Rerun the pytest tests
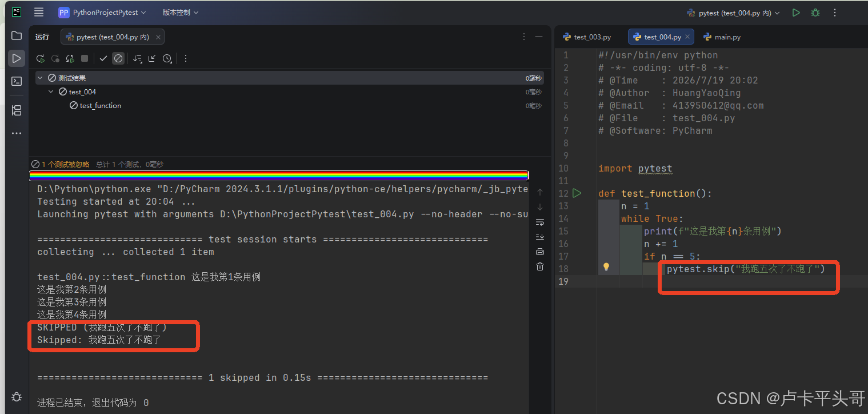This screenshot has width=868, height=414. click(x=41, y=58)
